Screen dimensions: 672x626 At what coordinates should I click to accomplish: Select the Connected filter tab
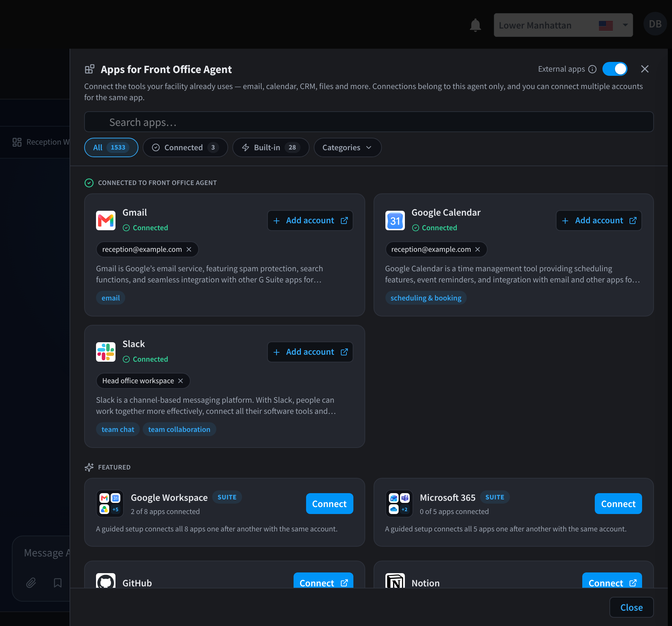point(185,147)
